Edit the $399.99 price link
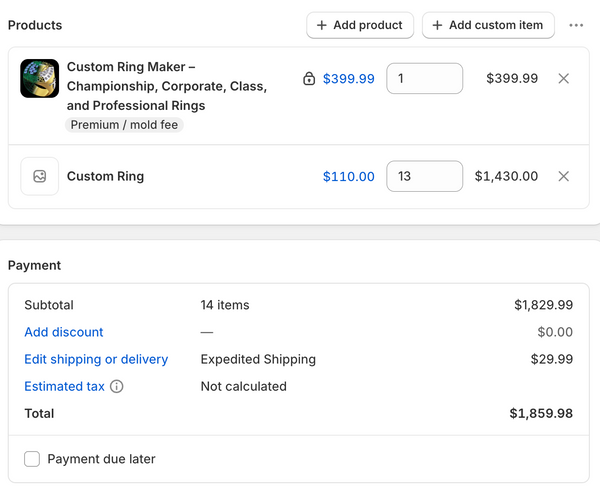This screenshot has width=600, height=488. pyautogui.click(x=349, y=79)
